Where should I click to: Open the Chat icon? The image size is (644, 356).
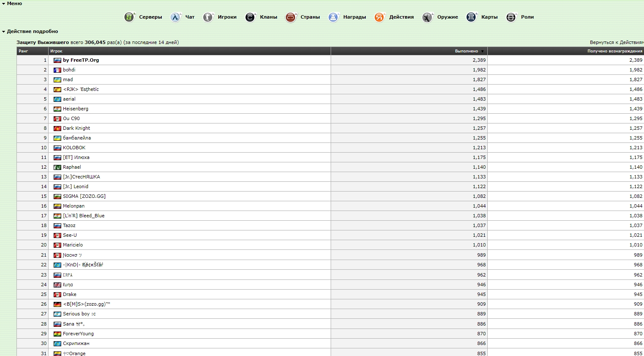[176, 17]
